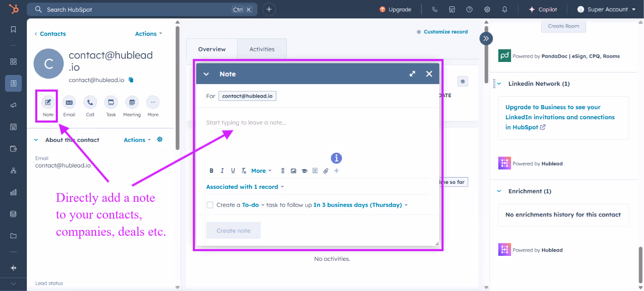Screen dimensions: 644x291
Task: Open the More formatting dropdown in note toolbar
Action: point(261,170)
